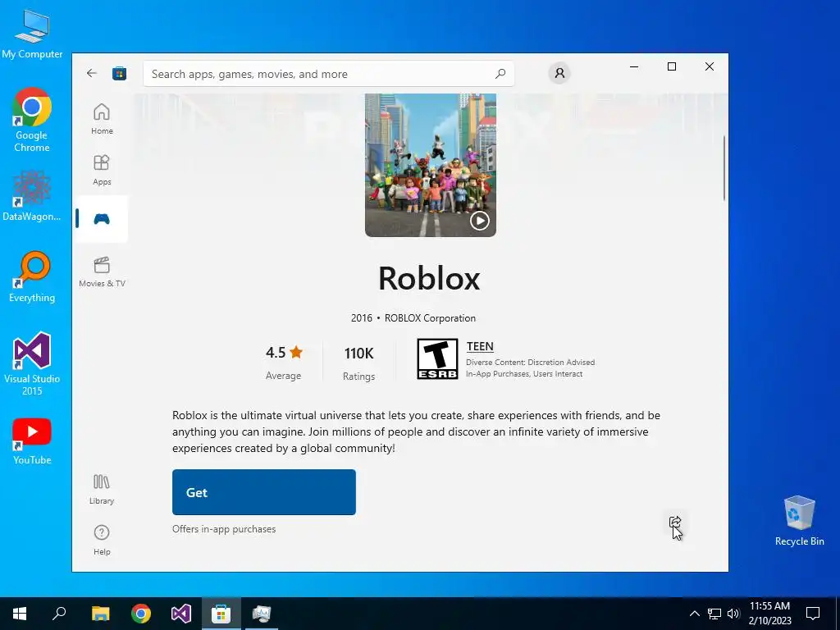Select the Recycle Bin on desktop

tap(799, 521)
